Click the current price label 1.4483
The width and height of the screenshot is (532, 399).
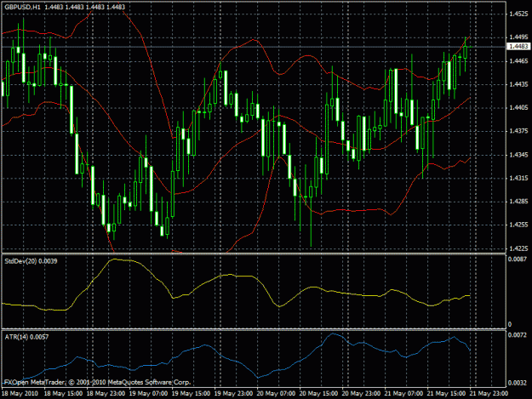pyautogui.click(x=518, y=46)
